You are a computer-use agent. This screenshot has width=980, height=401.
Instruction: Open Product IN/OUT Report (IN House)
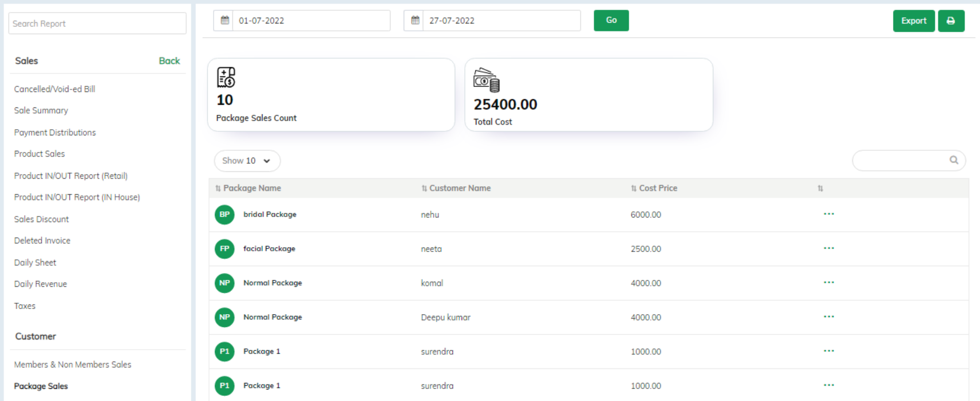tap(77, 197)
